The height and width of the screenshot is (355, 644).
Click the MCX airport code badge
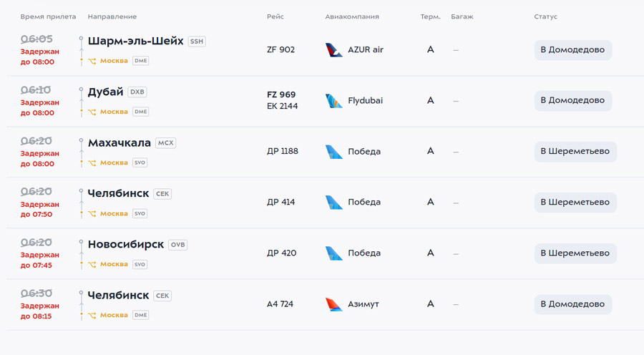(x=165, y=143)
